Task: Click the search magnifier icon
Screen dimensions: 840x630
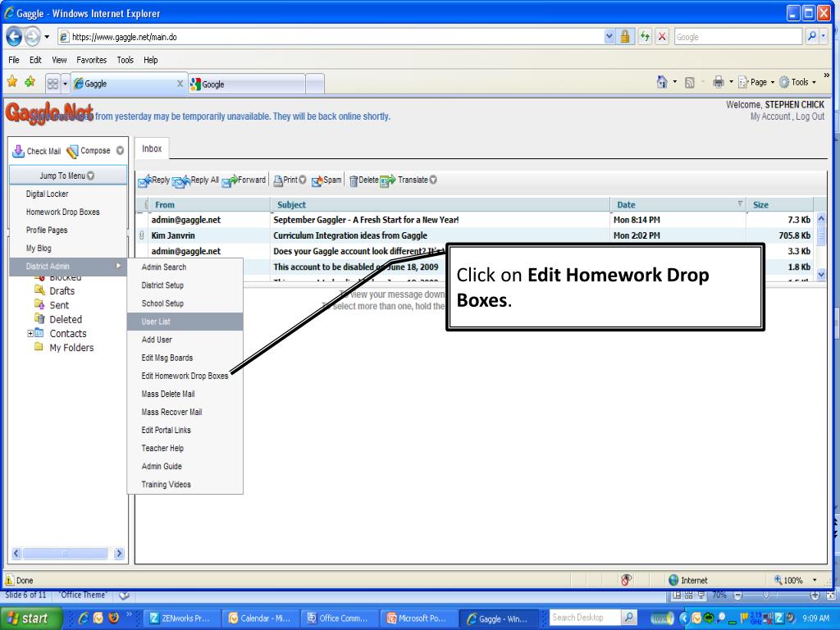Action: (811, 37)
